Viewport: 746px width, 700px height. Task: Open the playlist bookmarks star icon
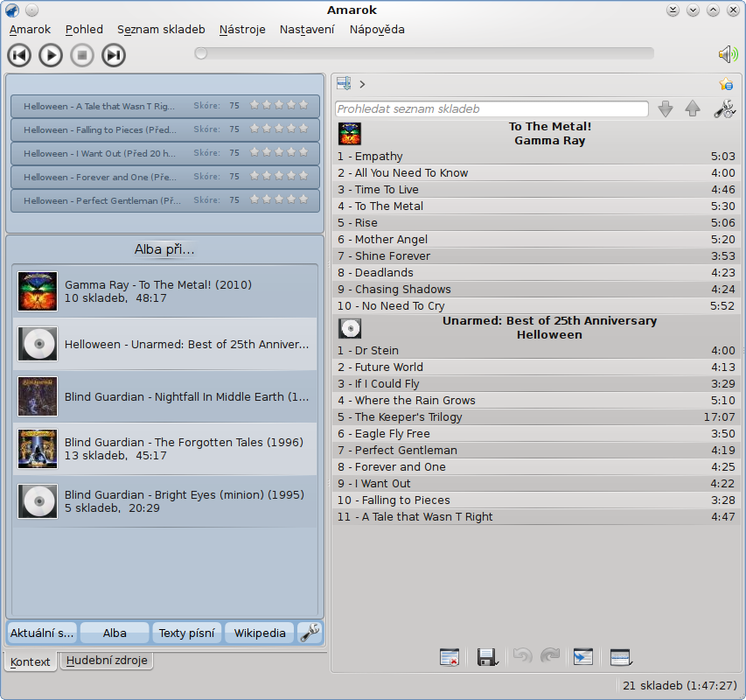726,84
